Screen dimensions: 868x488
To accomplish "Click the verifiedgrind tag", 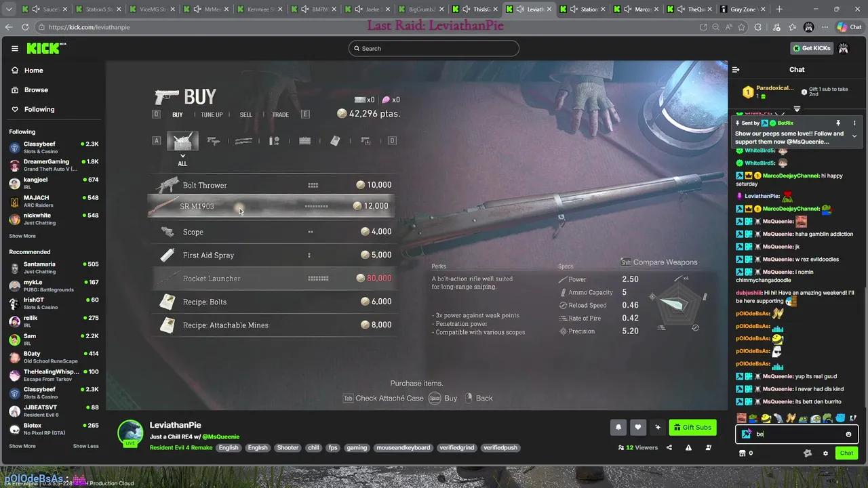I will tap(456, 447).
